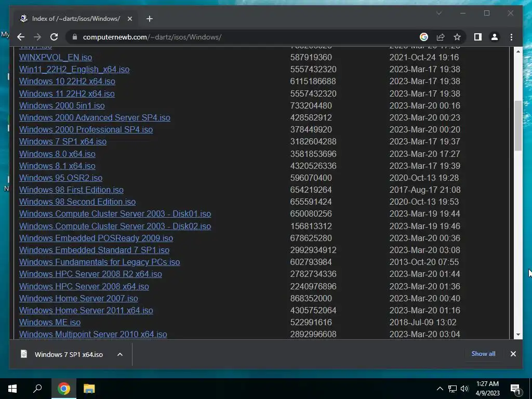
Task: Expand options for Windows 7 SP1 x64.iso download
Action: pyautogui.click(x=120, y=354)
